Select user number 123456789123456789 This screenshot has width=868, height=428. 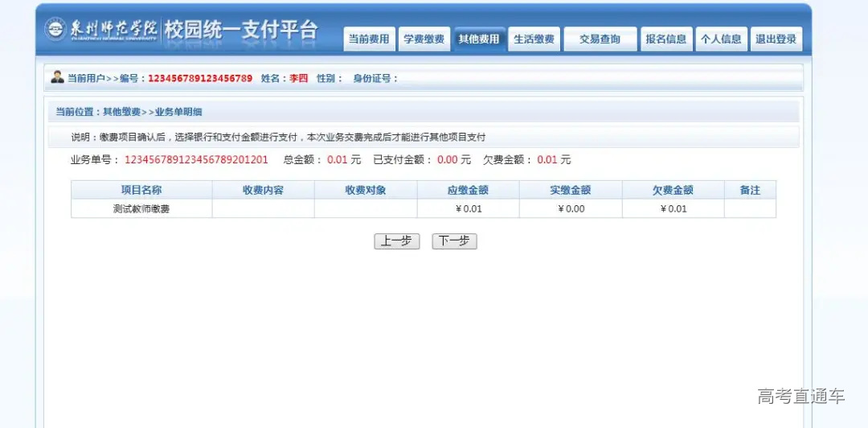pos(200,79)
